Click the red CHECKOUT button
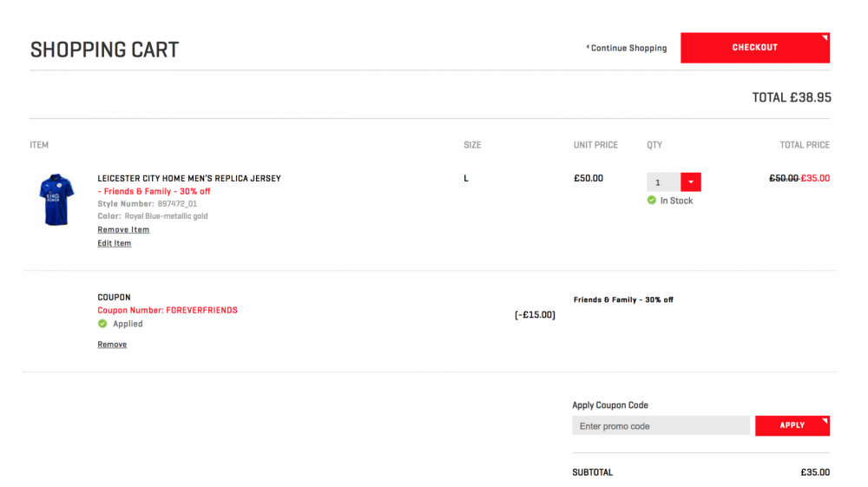This screenshot has height=487, width=868. tap(754, 48)
